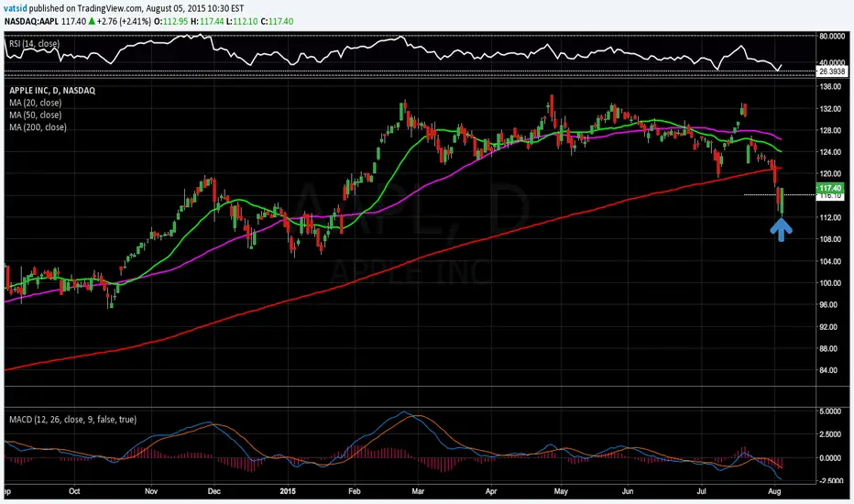
Task: Click the Nov label on time axis
Action: (x=151, y=491)
